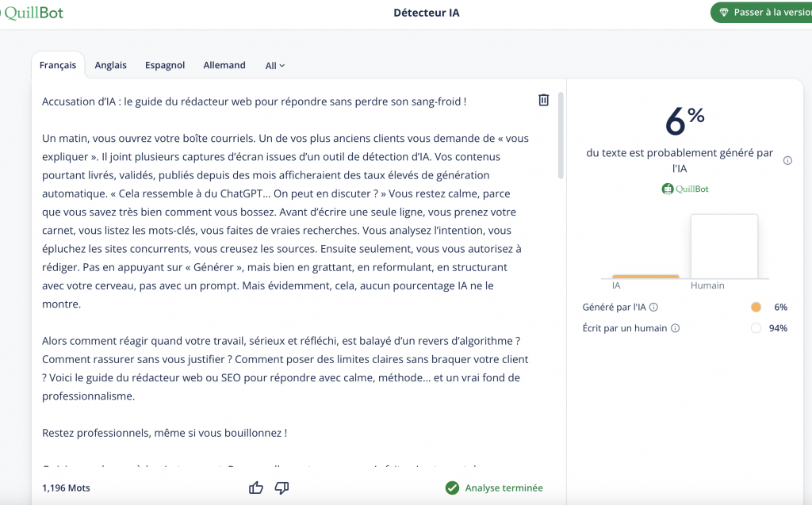
Task: Click the white Écrit par un humain swatch
Action: pos(756,328)
